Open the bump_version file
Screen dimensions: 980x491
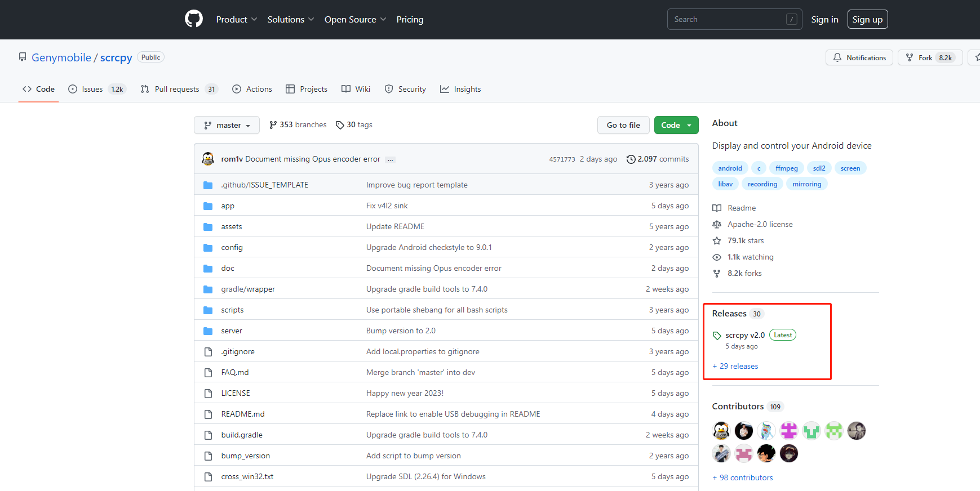click(x=246, y=456)
